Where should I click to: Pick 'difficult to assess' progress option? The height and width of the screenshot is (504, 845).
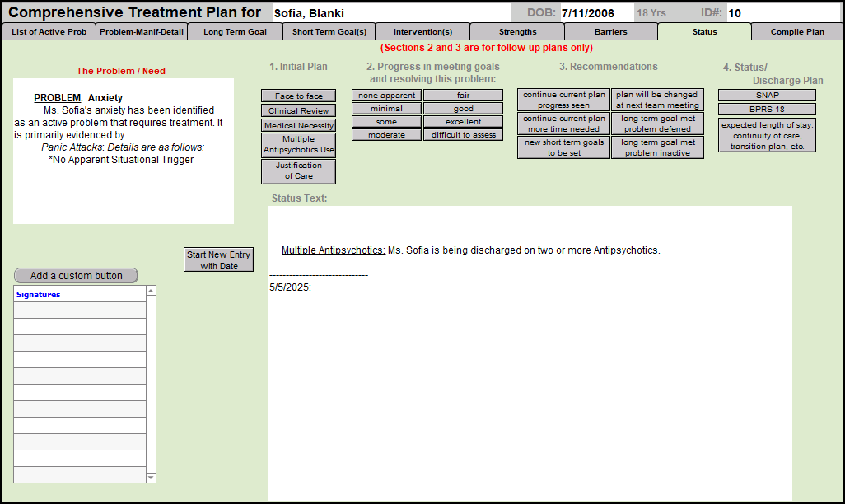click(x=463, y=135)
